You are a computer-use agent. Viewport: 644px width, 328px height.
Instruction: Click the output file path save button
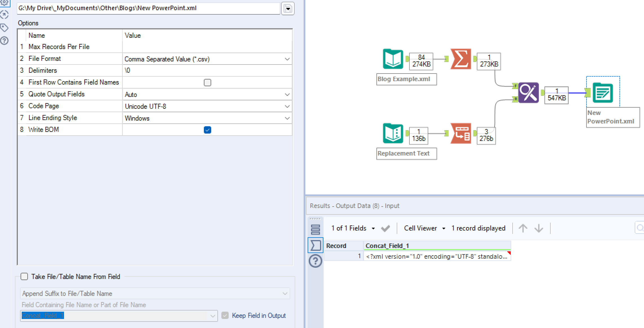coord(288,8)
